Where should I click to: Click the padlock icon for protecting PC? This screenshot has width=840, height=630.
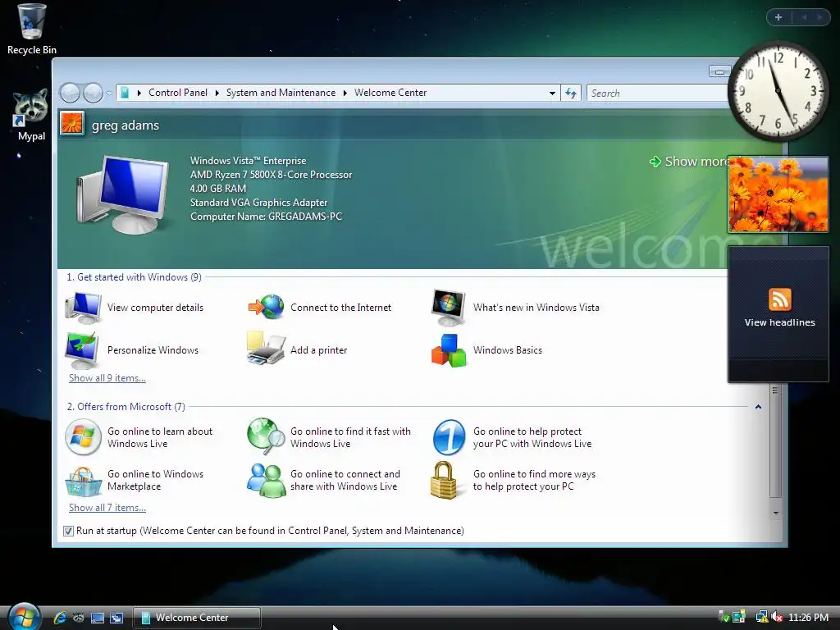pyautogui.click(x=444, y=481)
